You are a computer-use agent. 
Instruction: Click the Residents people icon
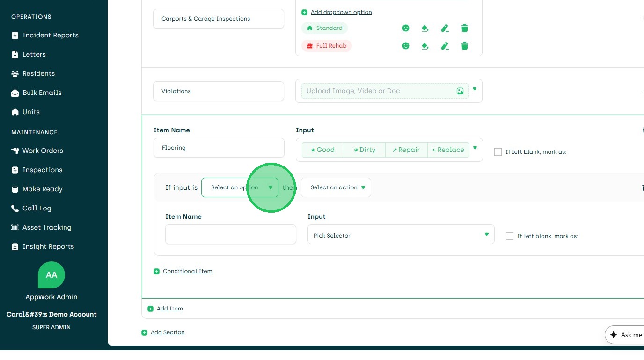coord(15,73)
